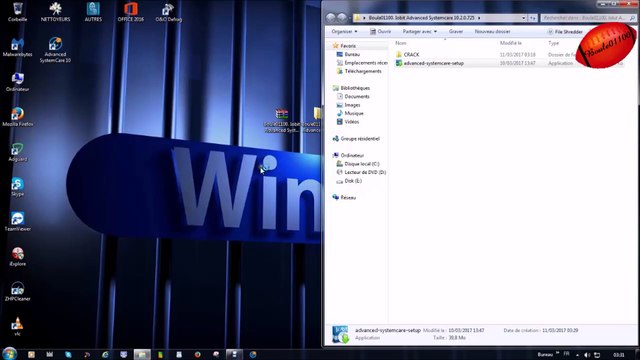Open the Ordinateur desktop icon

click(x=17, y=82)
